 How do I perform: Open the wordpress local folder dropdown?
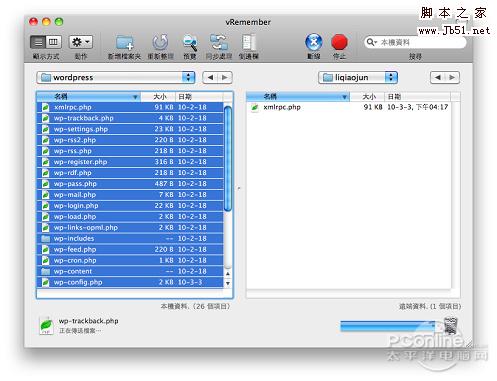116,77
